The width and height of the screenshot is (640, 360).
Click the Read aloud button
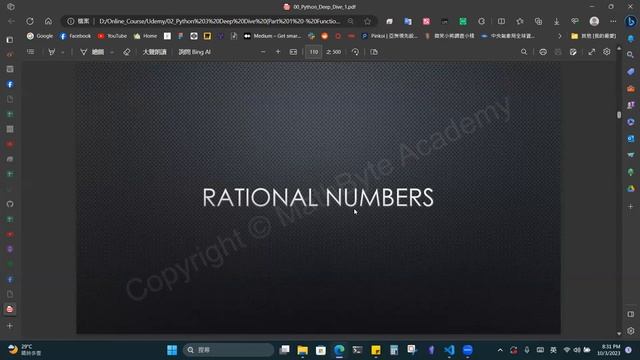coord(154,52)
